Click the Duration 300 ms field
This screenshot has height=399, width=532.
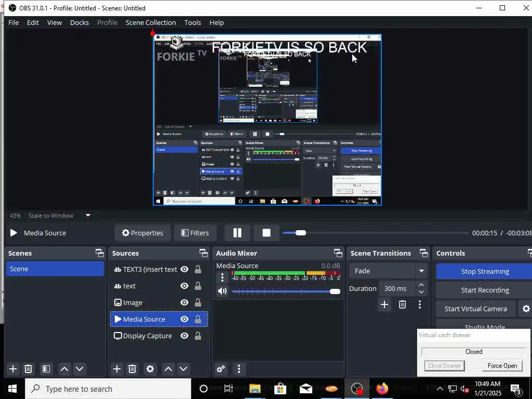point(397,288)
